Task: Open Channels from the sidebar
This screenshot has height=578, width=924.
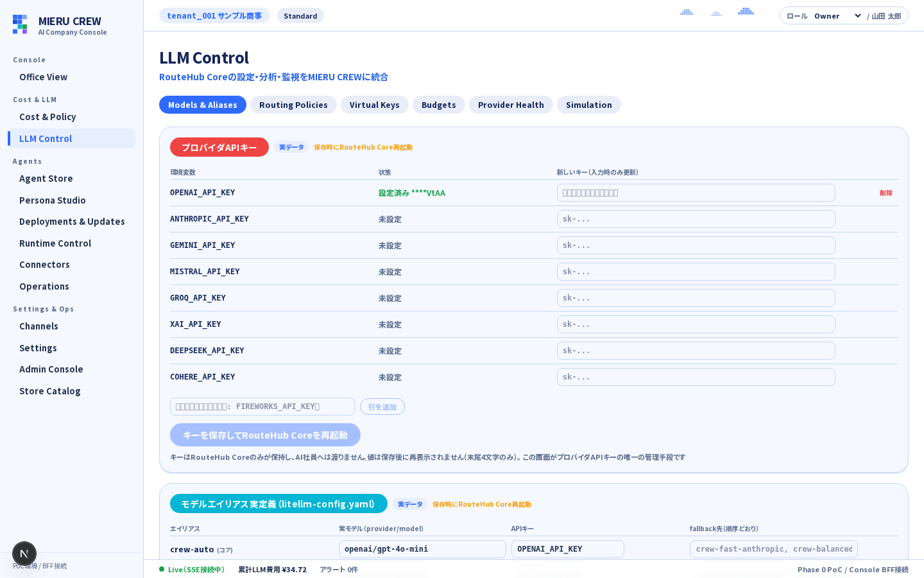Action: pyautogui.click(x=72, y=326)
